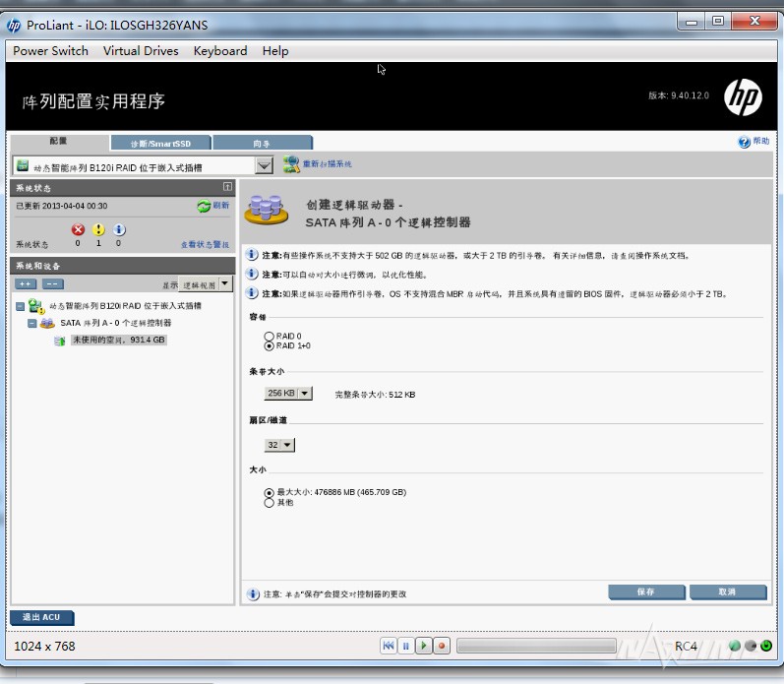Click the ++ expand all button
This screenshot has width=784, height=684.
[26, 284]
